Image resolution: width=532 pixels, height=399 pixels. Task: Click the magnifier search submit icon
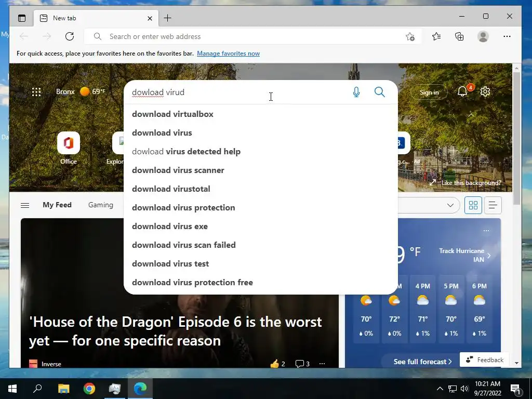tap(379, 92)
